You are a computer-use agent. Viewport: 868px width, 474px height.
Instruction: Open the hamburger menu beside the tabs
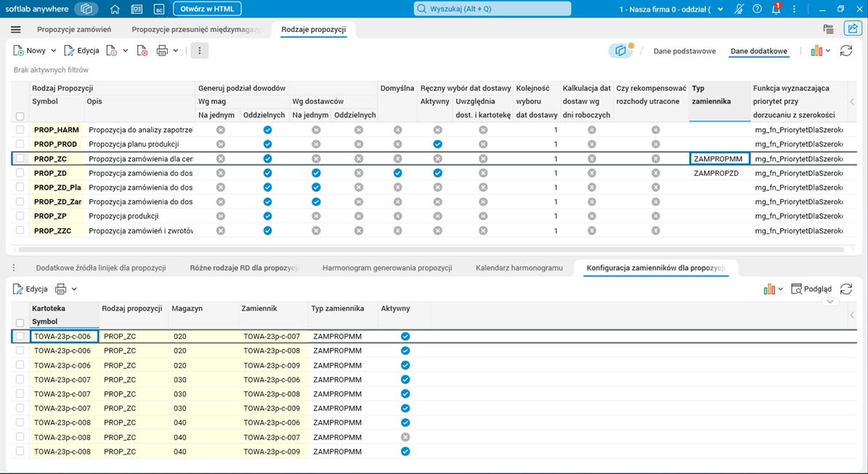15,30
